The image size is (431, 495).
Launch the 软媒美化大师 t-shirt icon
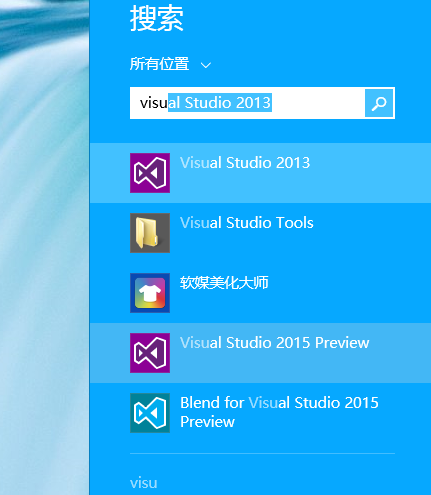click(150, 293)
